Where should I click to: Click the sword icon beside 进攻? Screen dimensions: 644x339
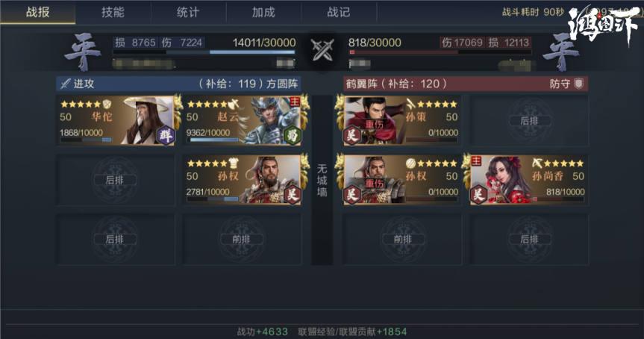click(65, 84)
